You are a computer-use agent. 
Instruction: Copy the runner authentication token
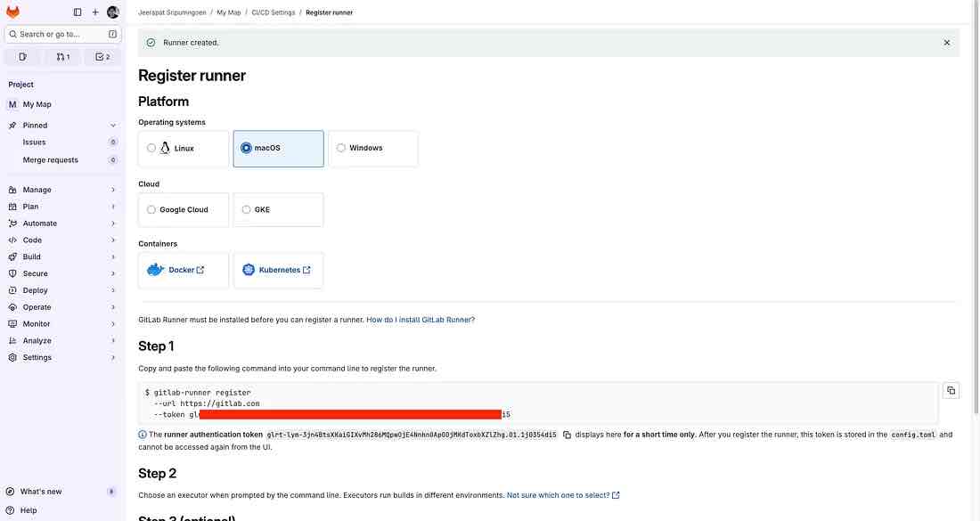coord(567,435)
